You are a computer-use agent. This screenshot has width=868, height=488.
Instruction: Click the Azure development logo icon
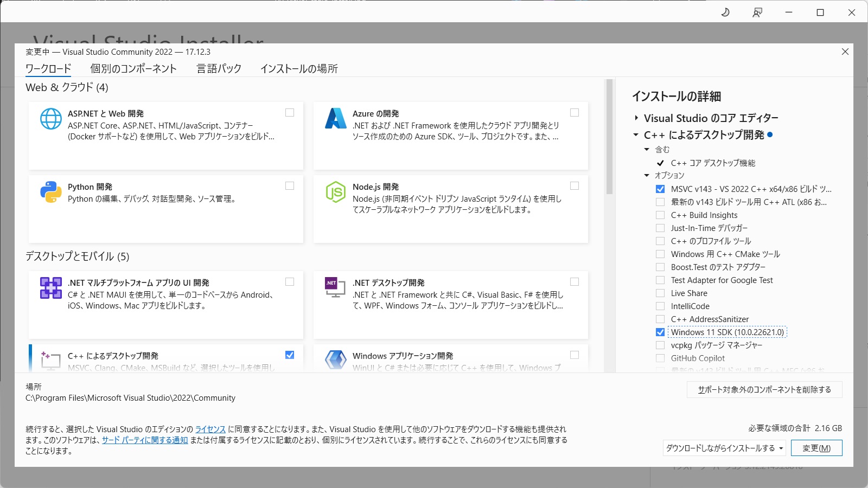(336, 119)
